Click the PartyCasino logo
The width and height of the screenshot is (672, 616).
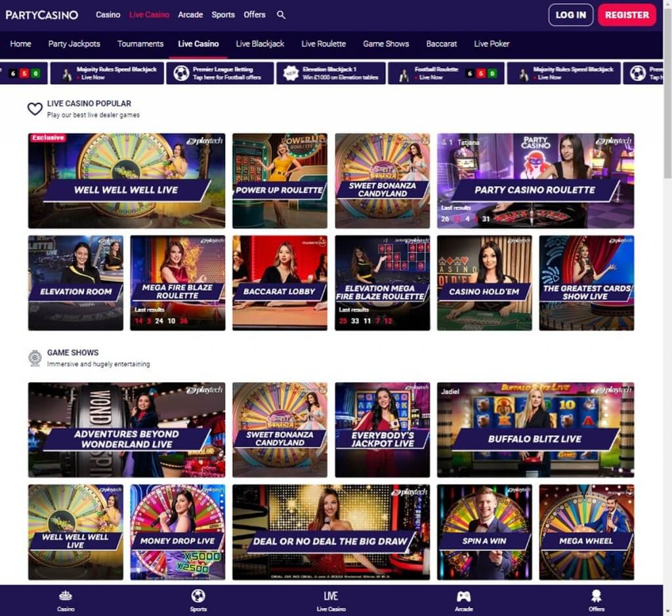[x=42, y=15]
